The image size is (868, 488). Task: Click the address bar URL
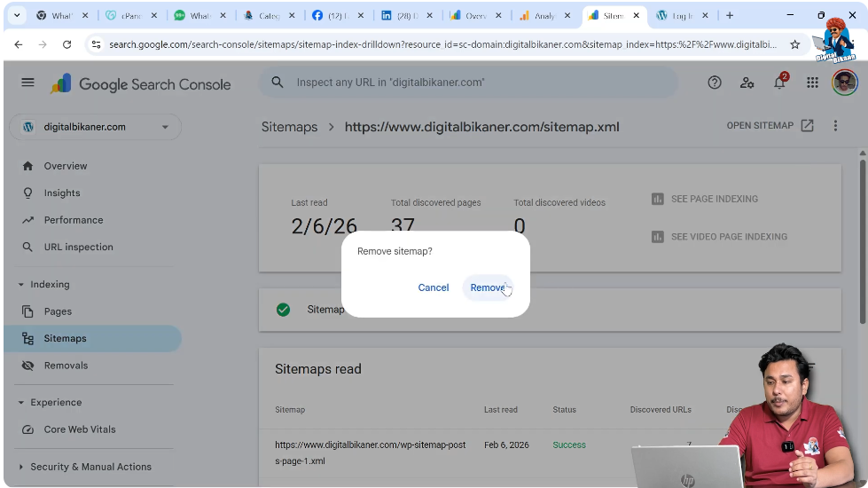click(442, 44)
